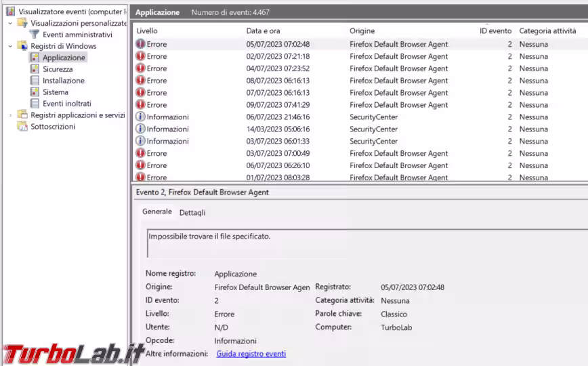Sort events by Data e ora column
The image size is (588, 366).
[x=263, y=31]
